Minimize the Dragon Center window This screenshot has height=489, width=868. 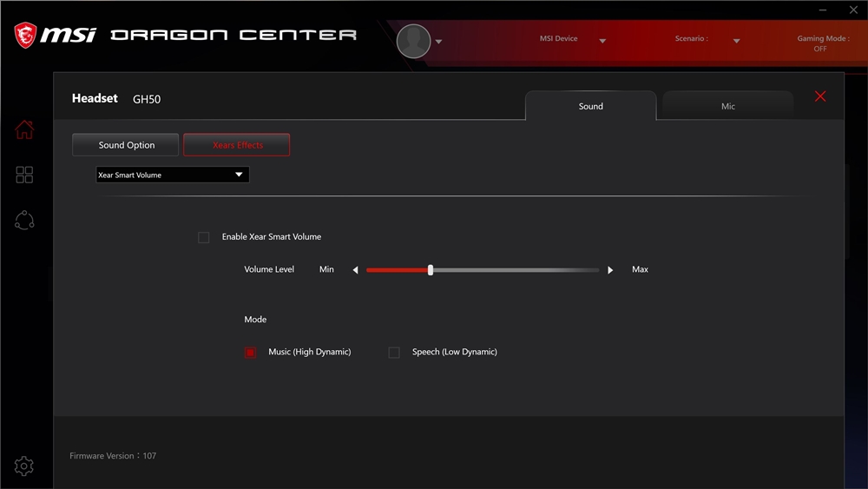pyautogui.click(x=823, y=10)
